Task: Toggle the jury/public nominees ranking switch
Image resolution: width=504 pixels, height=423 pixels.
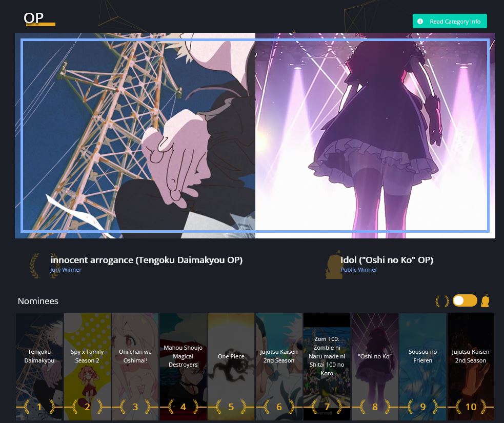Action: point(465,300)
